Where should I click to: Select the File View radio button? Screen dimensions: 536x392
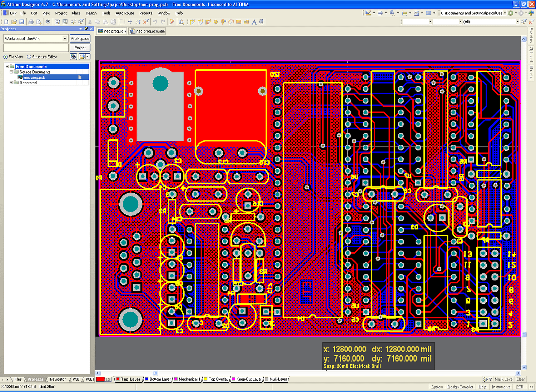tap(6, 56)
